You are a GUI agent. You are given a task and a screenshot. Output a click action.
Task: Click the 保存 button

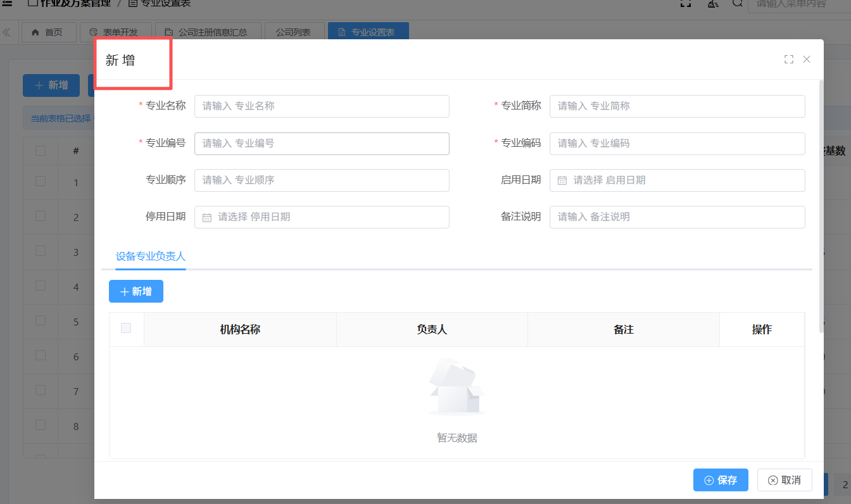(x=721, y=480)
